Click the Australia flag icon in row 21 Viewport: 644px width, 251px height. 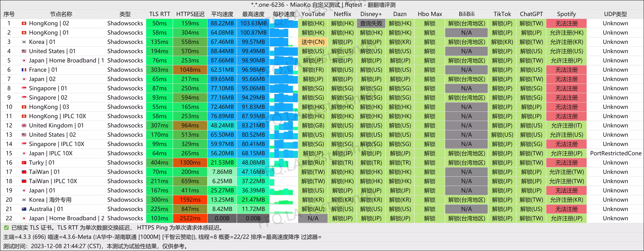(24, 209)
